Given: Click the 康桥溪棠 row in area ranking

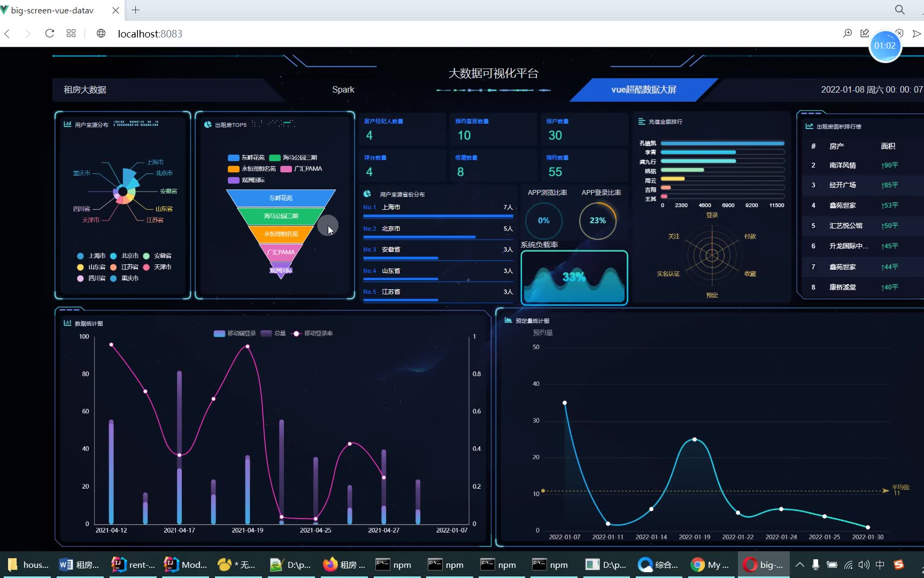Looking at the screenshot, I should [x=862, y=287].
